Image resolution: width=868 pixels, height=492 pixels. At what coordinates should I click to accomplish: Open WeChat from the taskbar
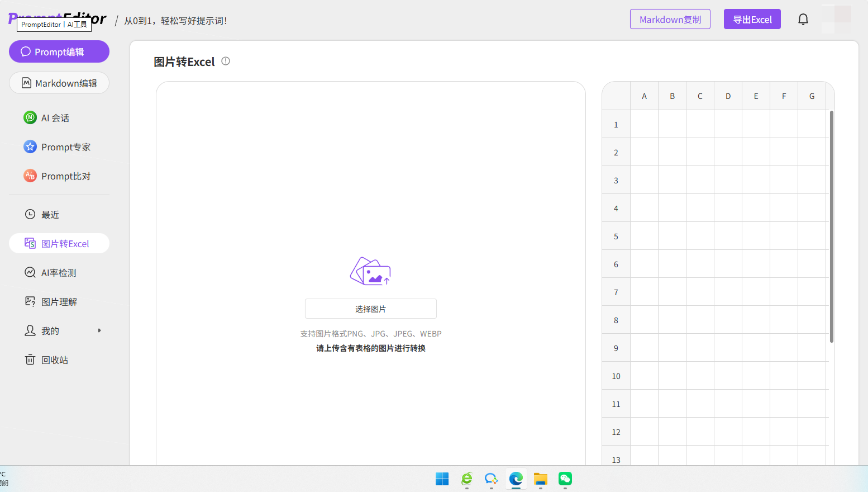coord(565,479)
